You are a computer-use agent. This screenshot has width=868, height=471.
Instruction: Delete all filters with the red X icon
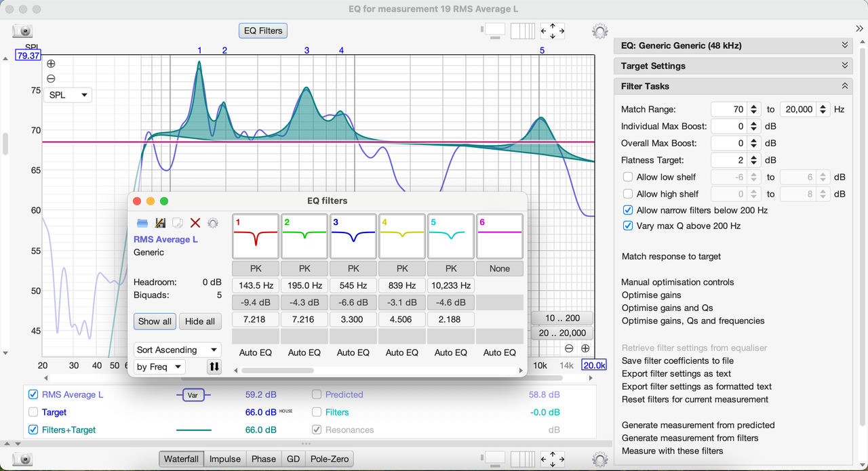pos(195,223)
